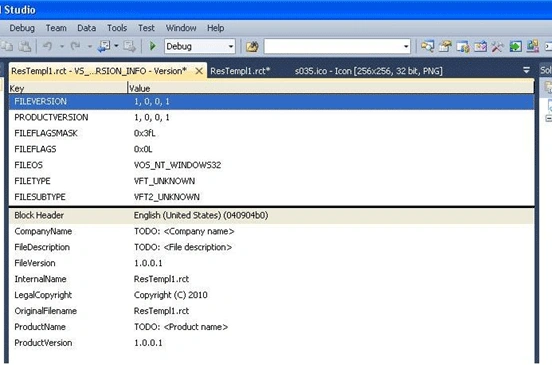552x365 pixels.
Task: Select the FileDescription key
Action: click(x=42, y=247)
